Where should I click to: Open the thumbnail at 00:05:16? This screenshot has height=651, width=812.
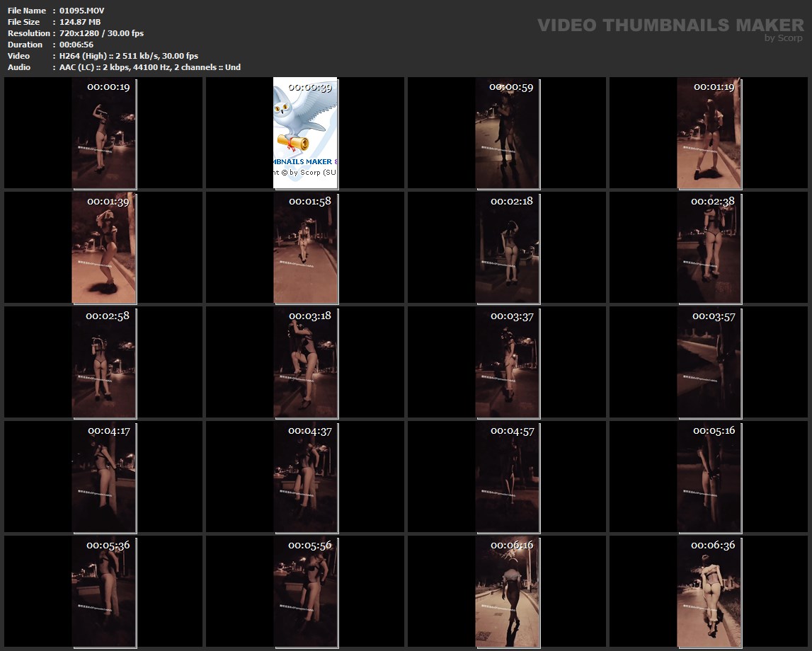click(x=709, y=477)
